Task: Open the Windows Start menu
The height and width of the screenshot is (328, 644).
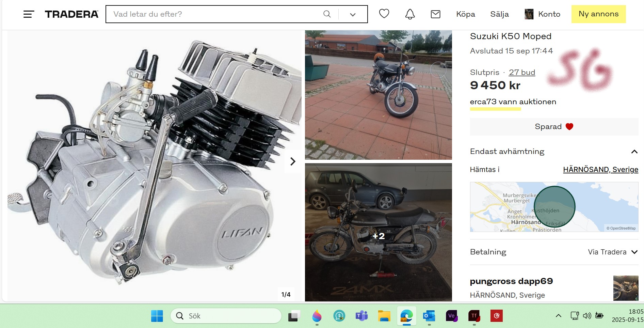Action: (157, 316)
